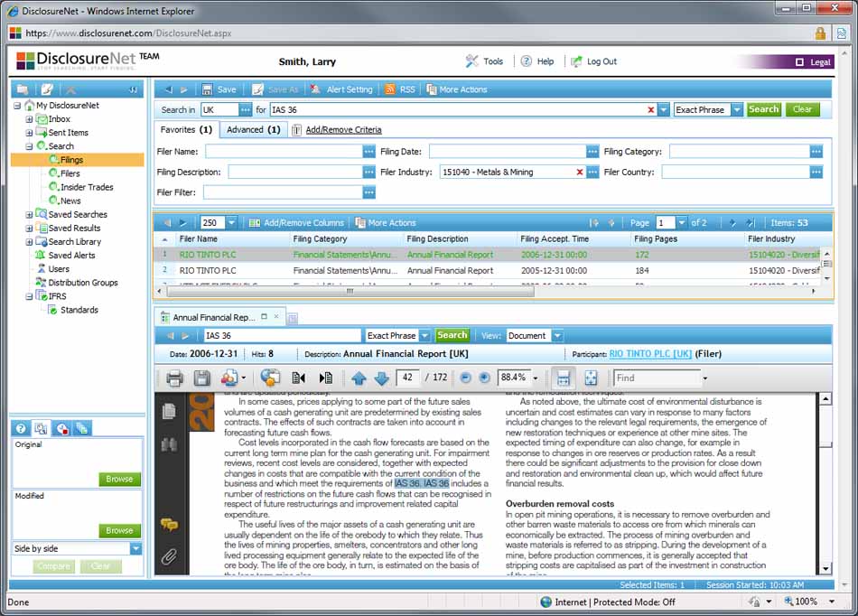Open the document Exact Phrase dropdown
Screen dimensions: 858x616
pos(424,335)
